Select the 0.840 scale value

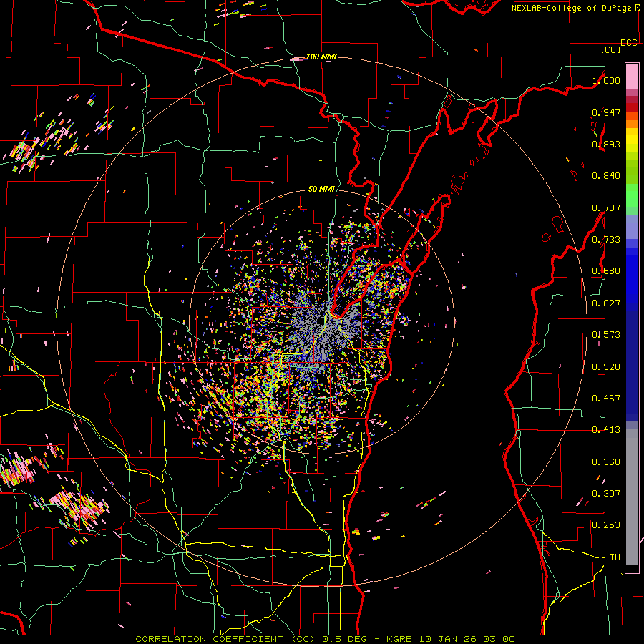(x=606, y=176)
